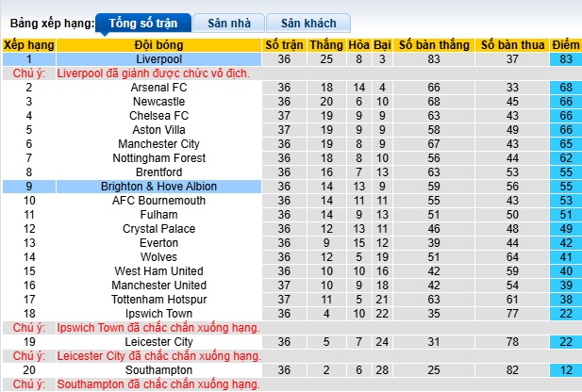Click Manchester City team link

(x=158, y=144)
